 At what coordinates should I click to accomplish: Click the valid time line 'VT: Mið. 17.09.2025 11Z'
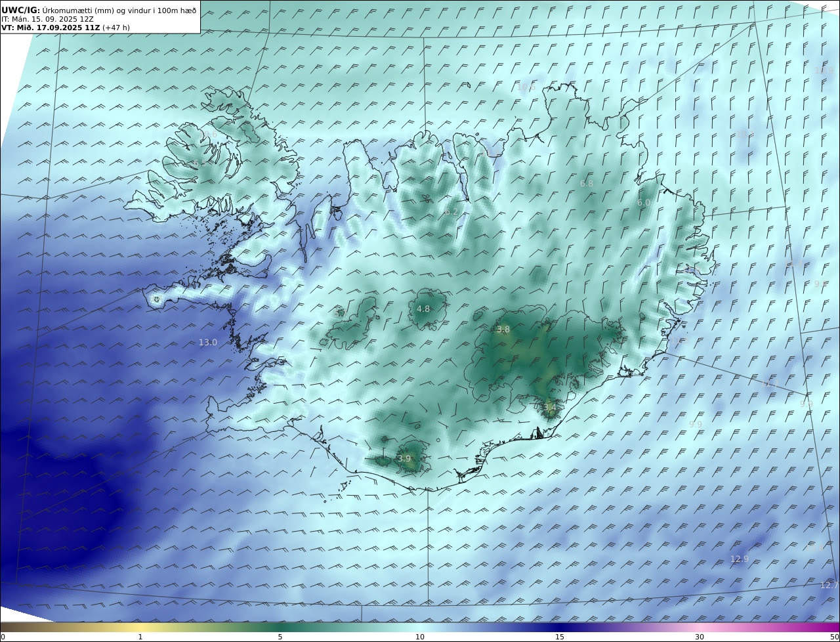click(51, 28)
